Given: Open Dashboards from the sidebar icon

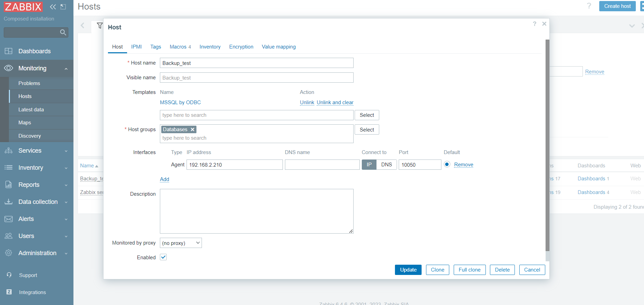Looking at the screenshot, I should [9, 51].
